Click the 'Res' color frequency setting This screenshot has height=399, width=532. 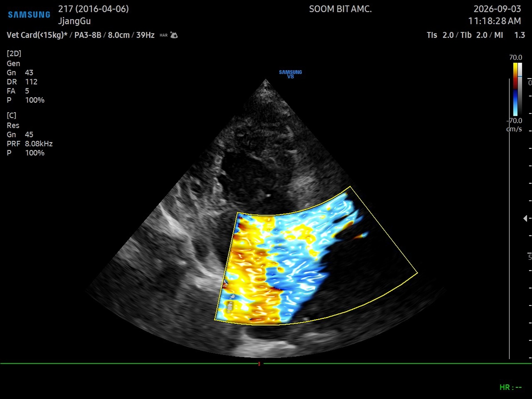coord(13,125)
